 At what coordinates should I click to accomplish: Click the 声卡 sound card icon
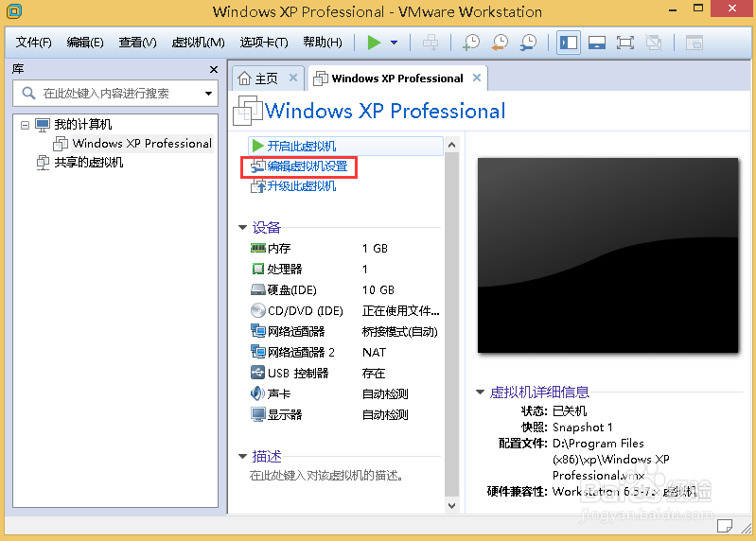[x=258, y=393]
